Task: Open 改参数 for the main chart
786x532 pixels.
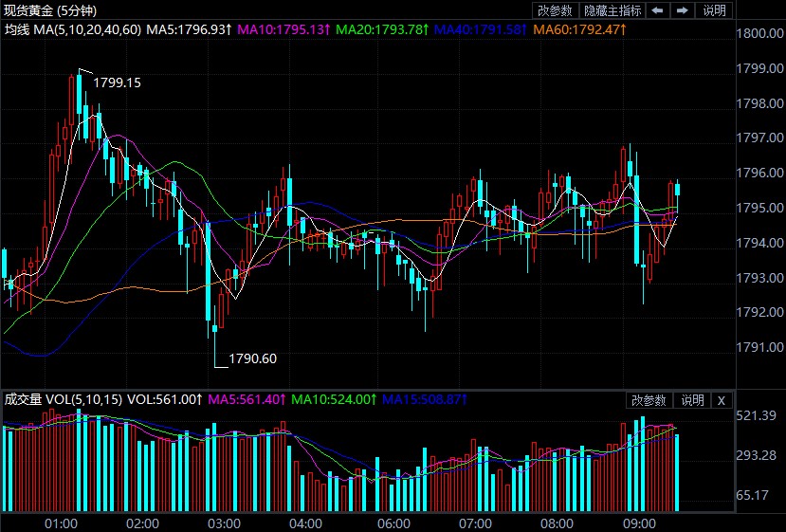Action: [555, 10]
